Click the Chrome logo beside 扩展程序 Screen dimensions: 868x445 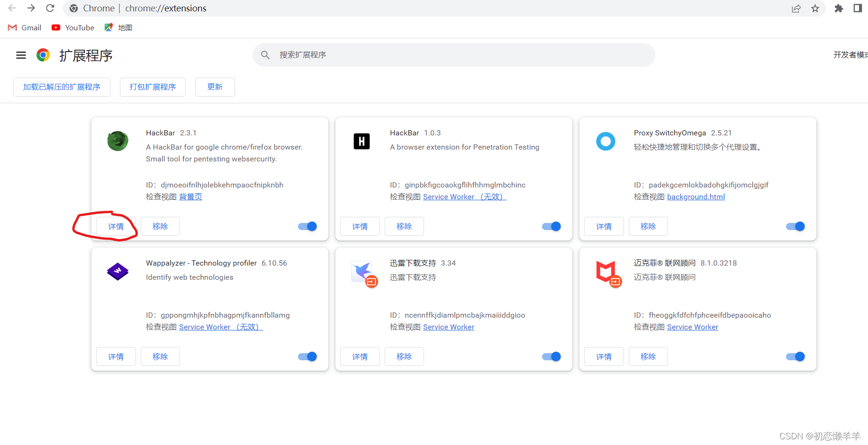click(43, 55)
